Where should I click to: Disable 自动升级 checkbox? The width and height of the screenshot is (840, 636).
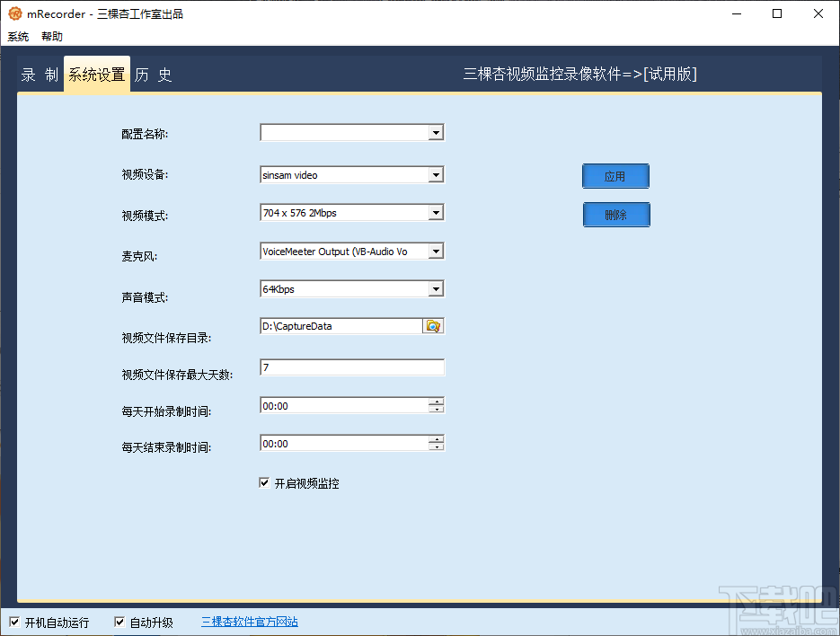pos(119,621)
